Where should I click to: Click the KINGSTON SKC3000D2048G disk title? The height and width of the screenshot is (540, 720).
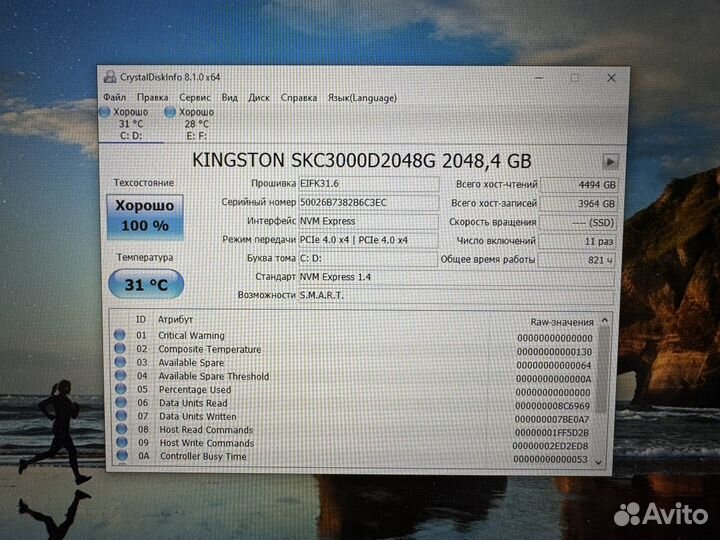[x=362, y=161]
